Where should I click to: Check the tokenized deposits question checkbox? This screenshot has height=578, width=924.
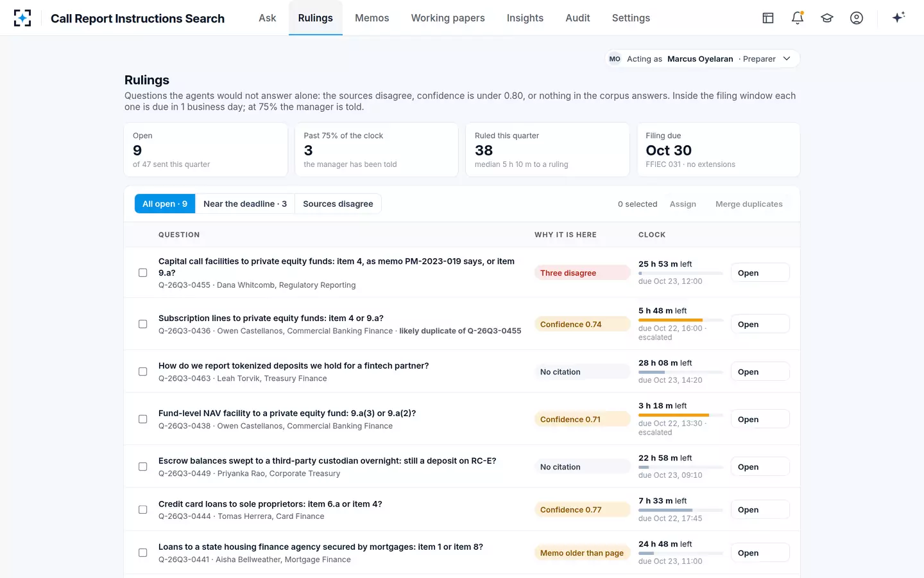[x=143, y=372]
